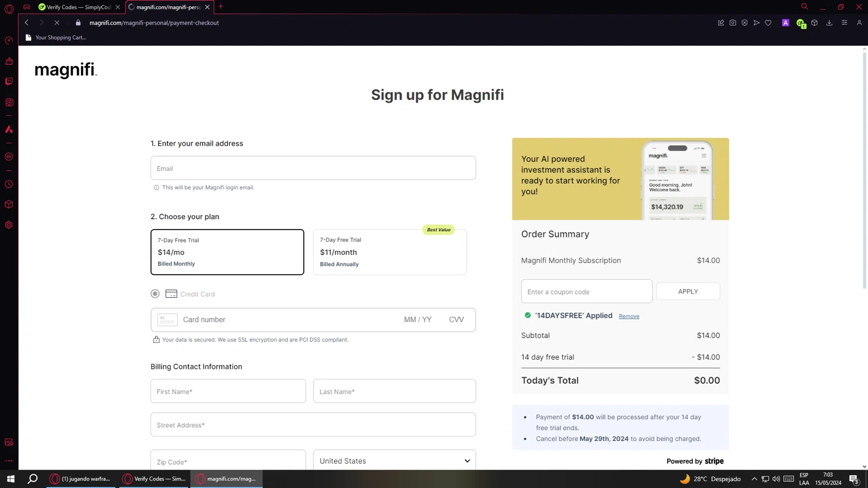868x488 pixels.
Task: Take a snapshot with the camera icon
Action: [733, 23]
